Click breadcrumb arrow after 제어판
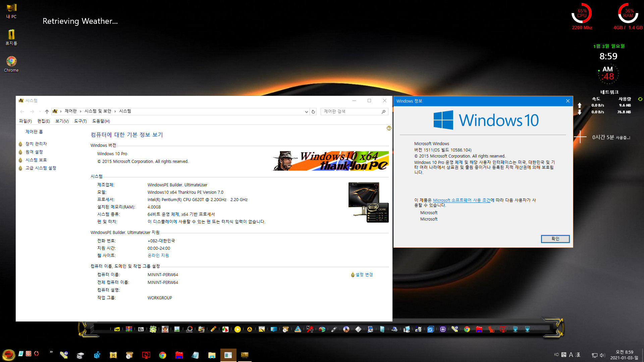 (x=80, y=111)
